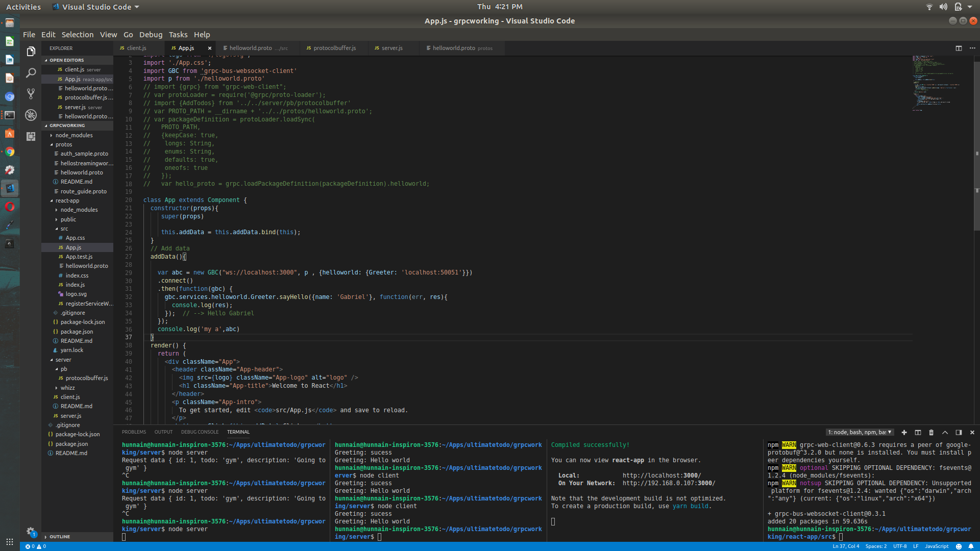
Task: Add a new integrated terminal
Action: 904,432
